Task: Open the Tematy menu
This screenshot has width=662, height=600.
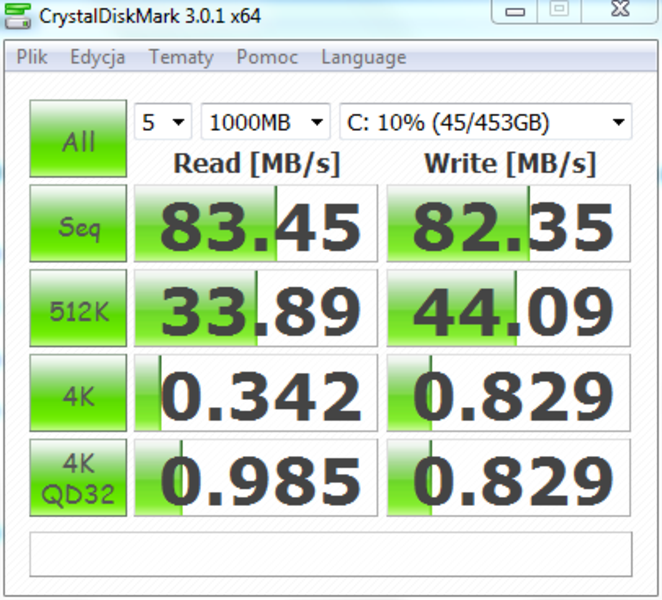Action: pos(181,57)
